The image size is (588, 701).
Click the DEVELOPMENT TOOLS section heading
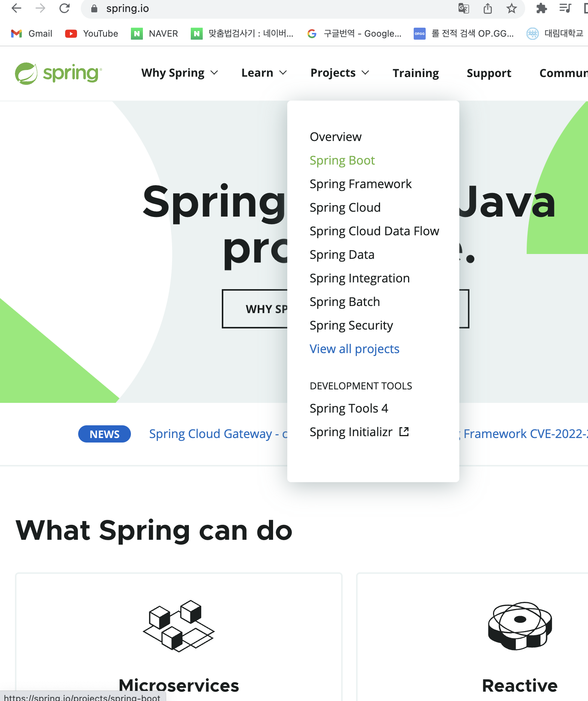pyautogui.click(x=361, y=386)
